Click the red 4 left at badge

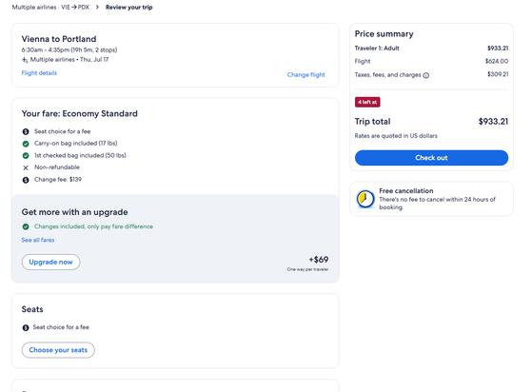pos(367,102)
